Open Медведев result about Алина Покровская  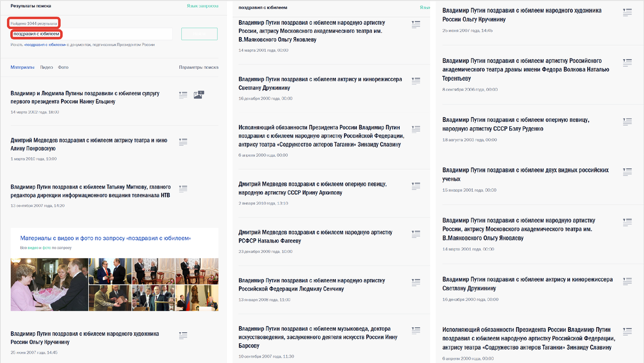point(89,144)
